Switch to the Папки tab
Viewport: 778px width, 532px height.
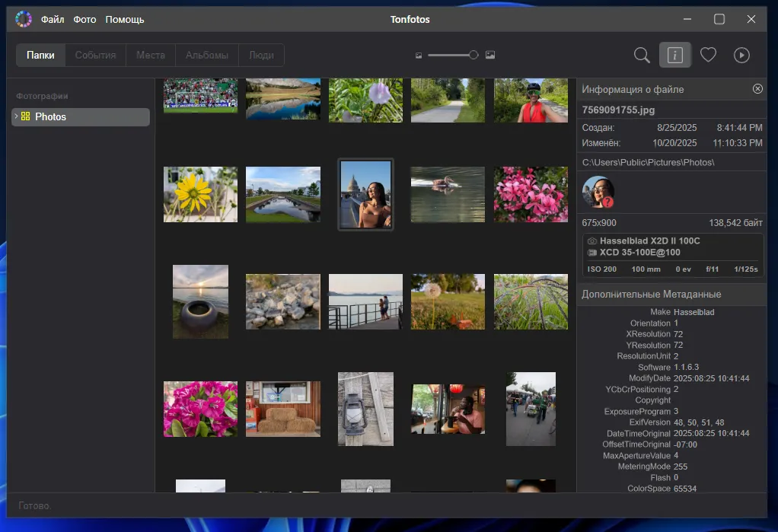pyautogui.click(x=40, y=55)
